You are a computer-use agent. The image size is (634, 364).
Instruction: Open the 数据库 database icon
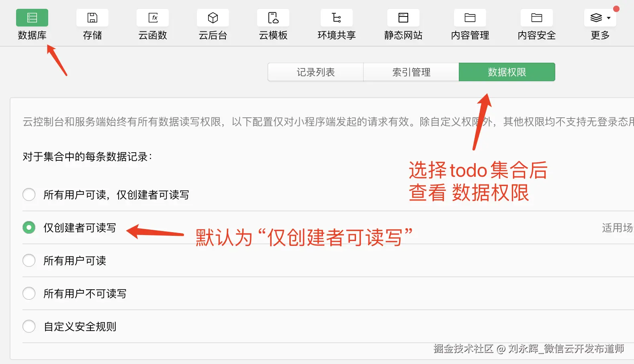click(32, 18)
